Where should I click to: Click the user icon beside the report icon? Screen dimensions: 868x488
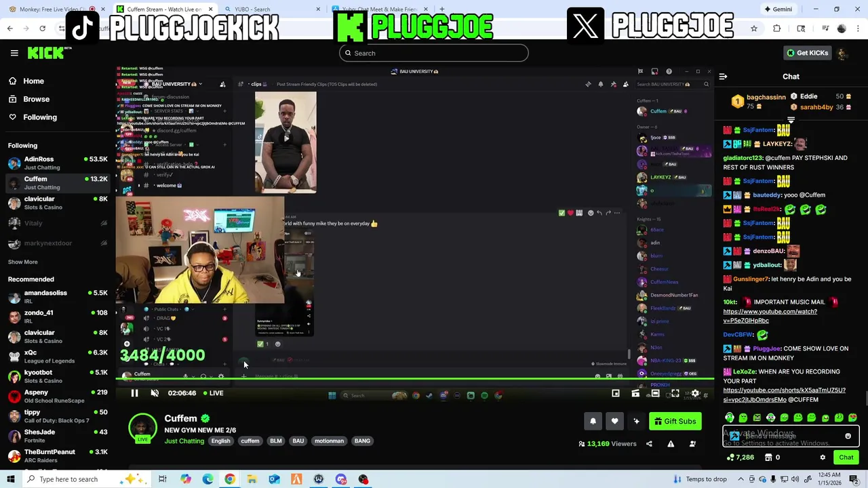(x=692, y=444)
